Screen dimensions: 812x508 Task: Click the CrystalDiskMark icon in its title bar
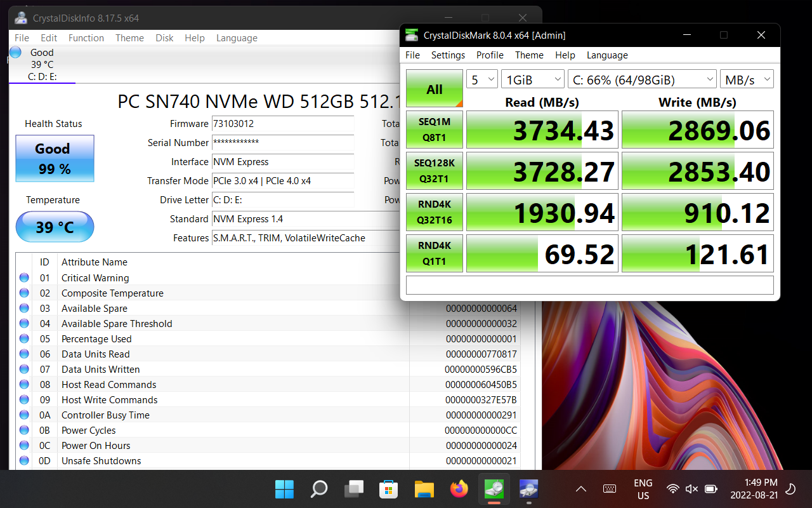click(412, 35)
